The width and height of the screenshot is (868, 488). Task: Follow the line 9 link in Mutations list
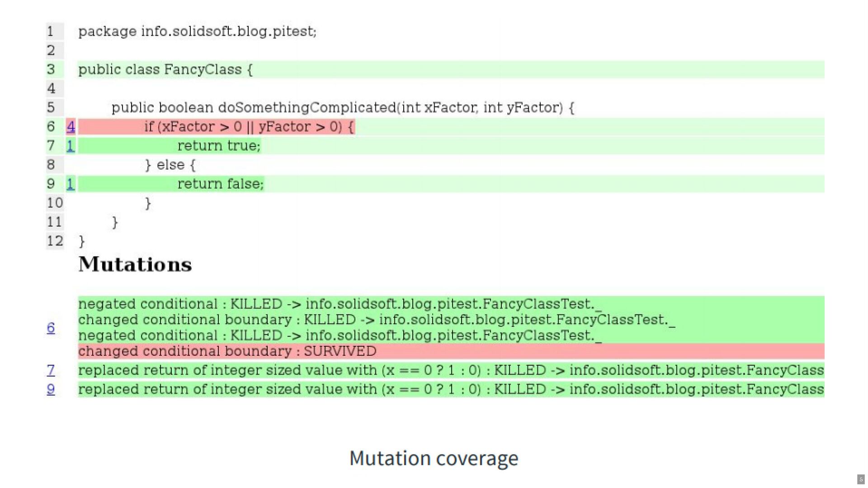tap(51, 389)
